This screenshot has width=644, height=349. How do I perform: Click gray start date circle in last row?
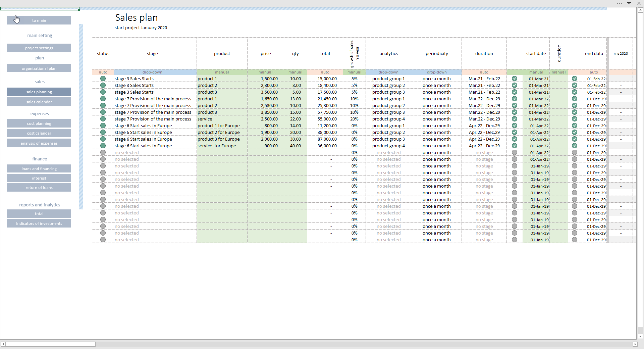(515, 240)
